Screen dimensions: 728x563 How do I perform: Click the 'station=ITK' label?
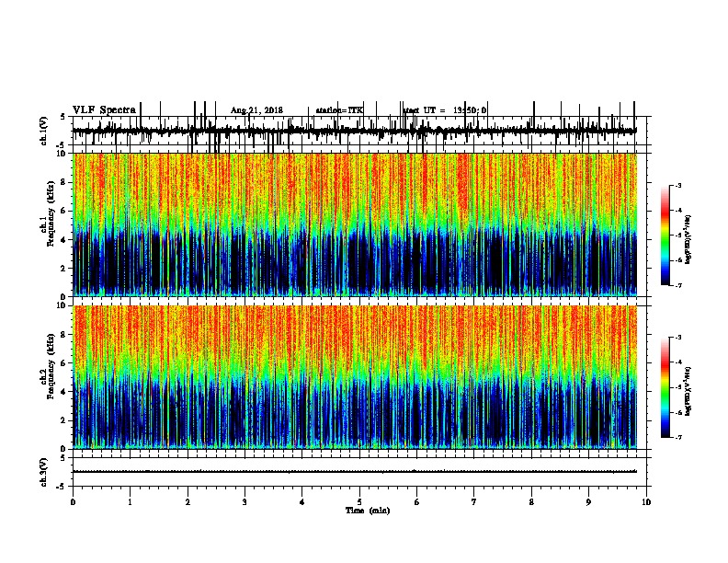click(x=339, y=110)
